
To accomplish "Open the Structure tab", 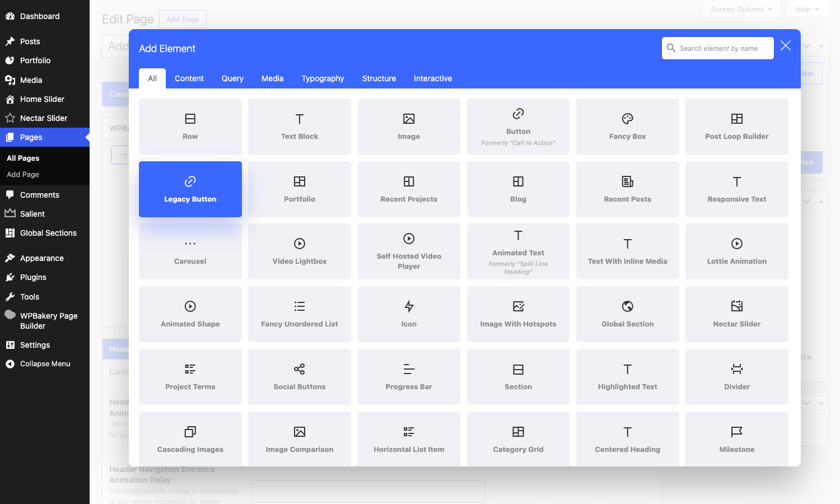I will (x=379, y=78).
